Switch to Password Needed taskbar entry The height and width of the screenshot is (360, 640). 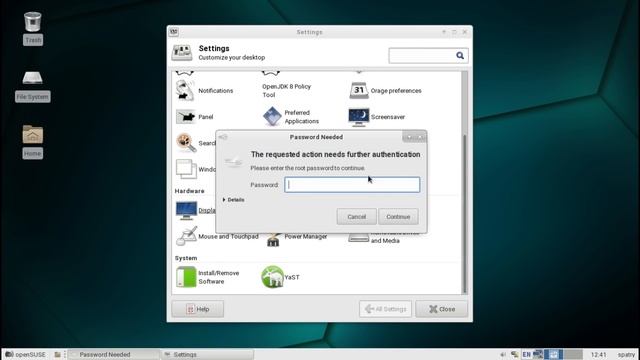tap(114, 354)
